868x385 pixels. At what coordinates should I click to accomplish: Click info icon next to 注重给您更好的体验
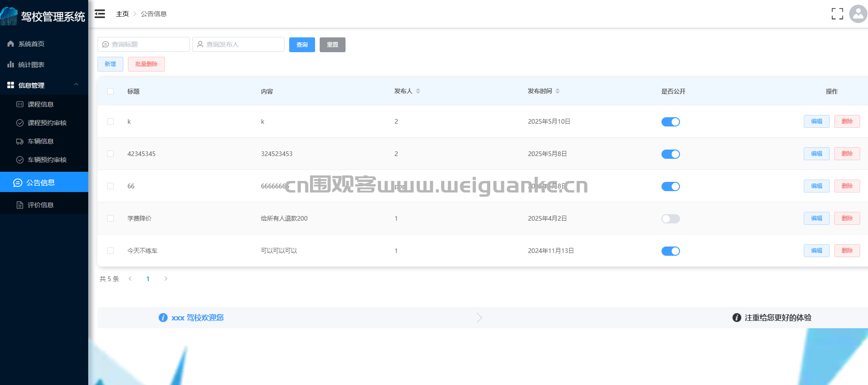pyautogui.click(x=737, y=318)
